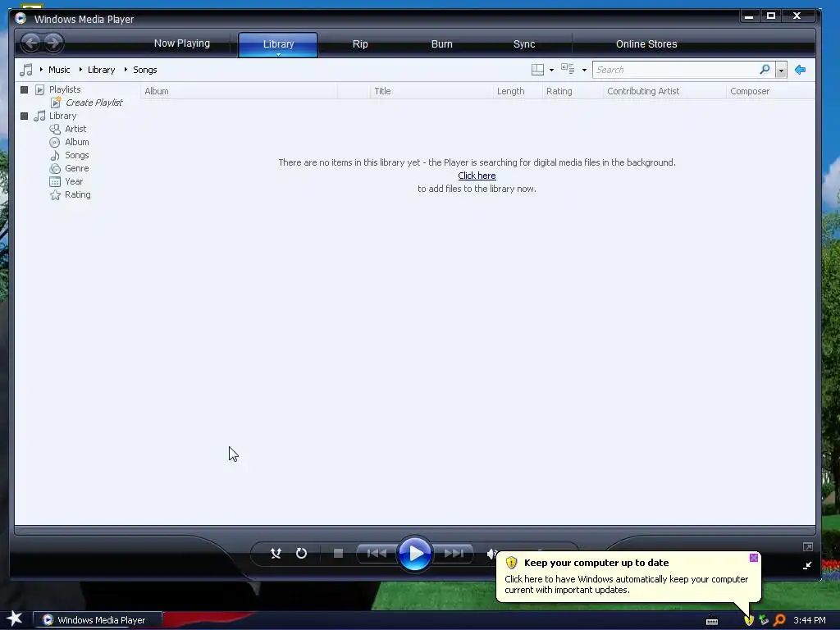The width and height of the screenshot is (840, 630).
Task: Click the search magnifier icon
Action: pos(765,69)
